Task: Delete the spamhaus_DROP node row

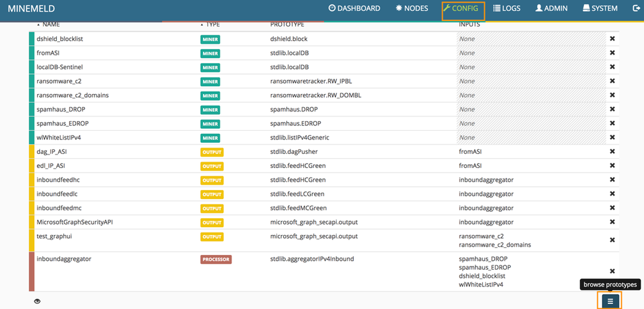Action: point(612,109)
